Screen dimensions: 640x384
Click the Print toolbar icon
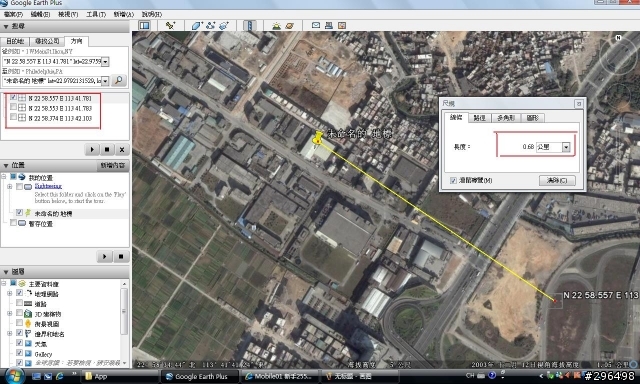[329, 25]
